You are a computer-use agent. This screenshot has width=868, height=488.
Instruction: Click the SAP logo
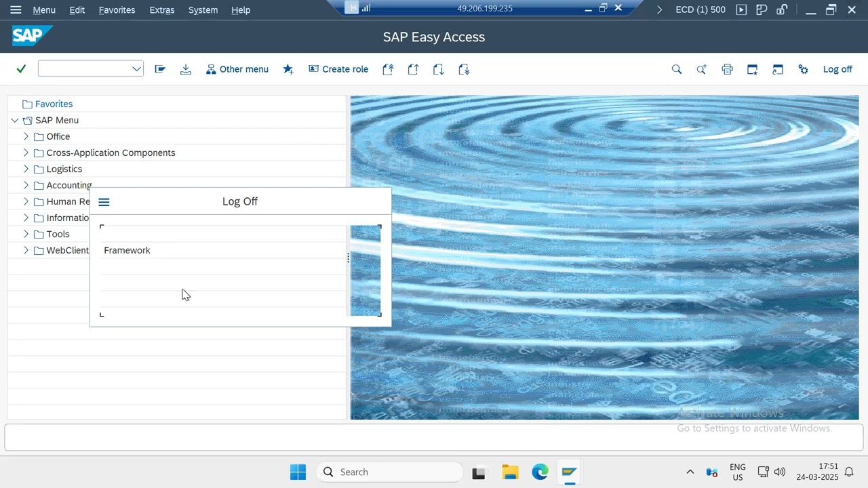pos(31,36)
